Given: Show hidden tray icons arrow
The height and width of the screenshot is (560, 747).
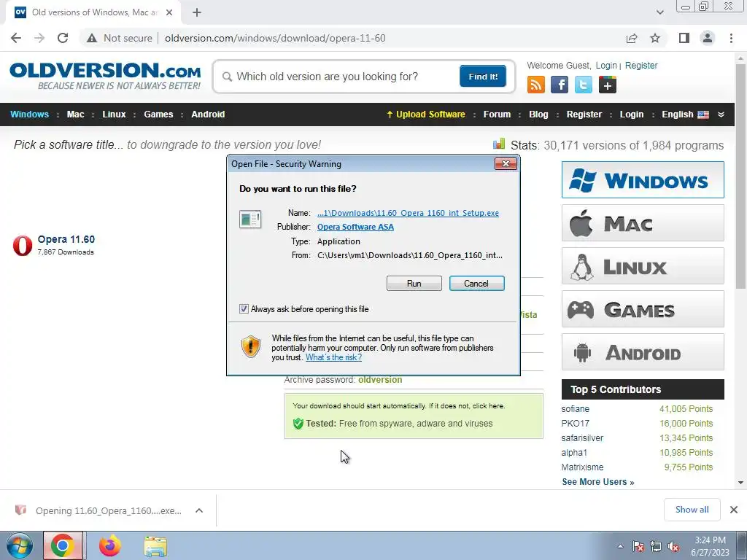Looking at the screenshot, I should [x=620, y=547].
